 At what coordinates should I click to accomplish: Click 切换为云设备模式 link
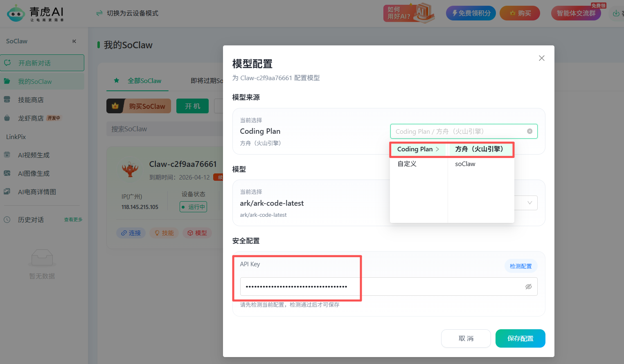pyautogui.click(x=133, y=13)
